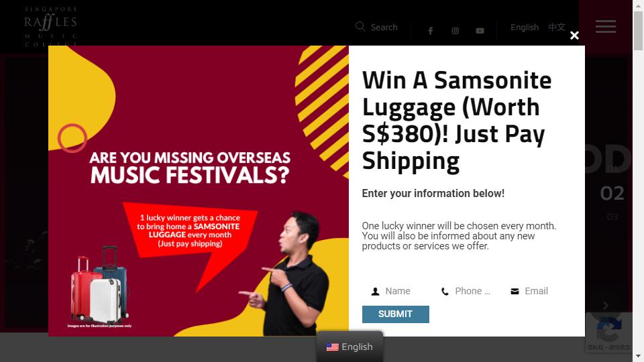This screenshot has width=644, height=362.
Task: Submit the giveaway form
Action: click(x=396, y=314)
